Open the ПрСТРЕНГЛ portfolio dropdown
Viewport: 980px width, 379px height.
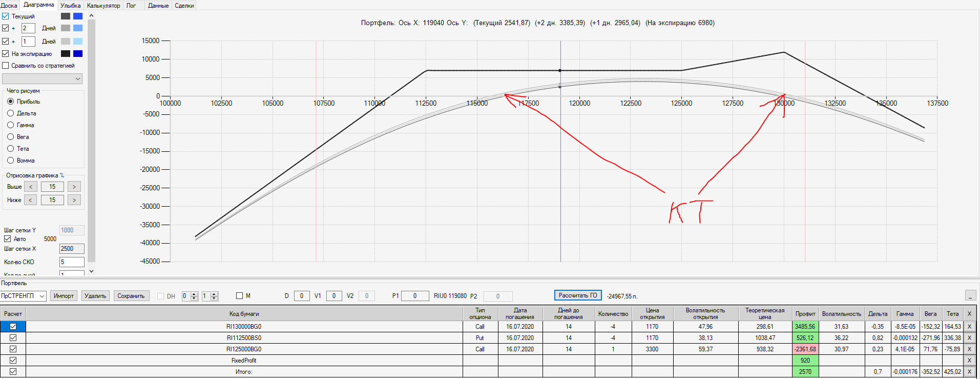tap(23, 296)
